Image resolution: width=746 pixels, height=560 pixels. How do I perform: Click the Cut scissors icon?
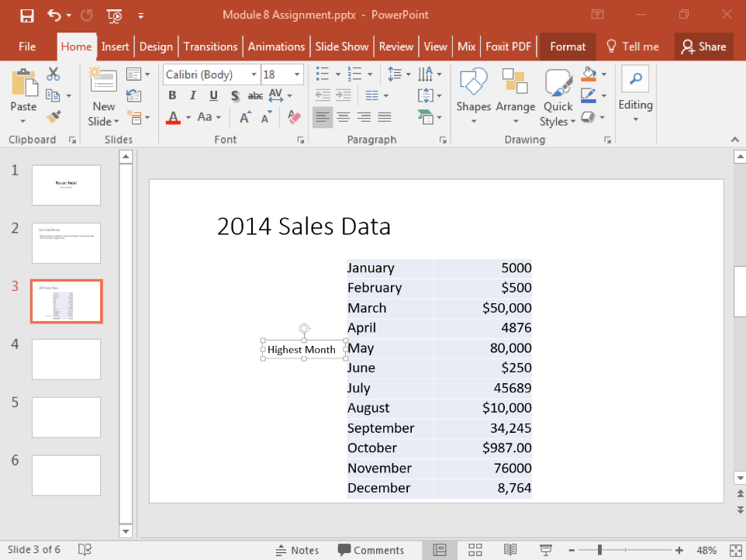coord(53,74)
